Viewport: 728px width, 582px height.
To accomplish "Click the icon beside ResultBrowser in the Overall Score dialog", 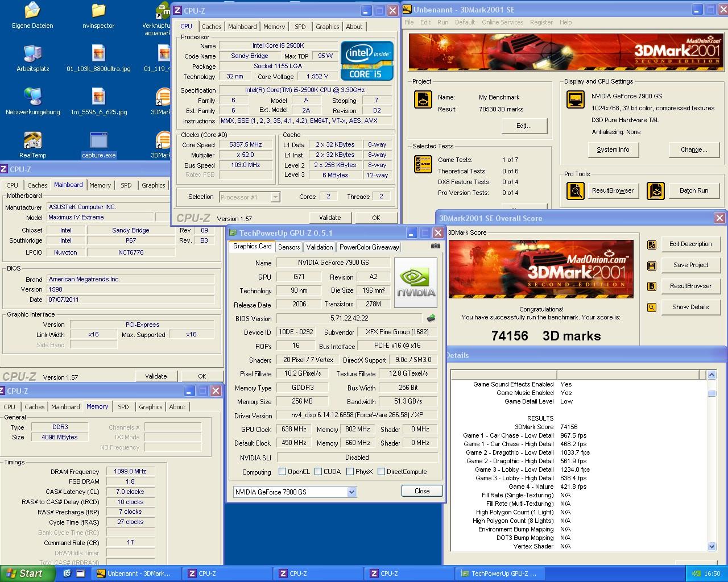I will pyautogui.click(x=652, y=286).
